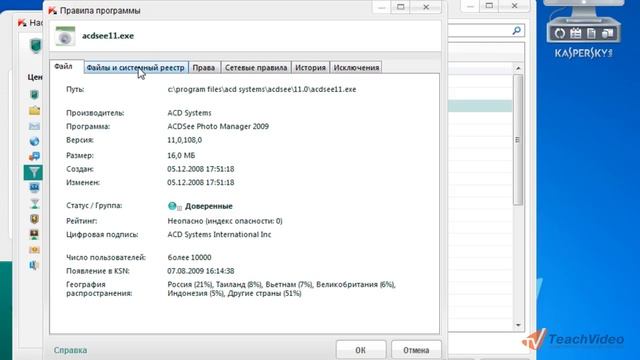Screen dimensions: 640x360
Task: Click scrollbar up arrow in rear window
Action: pos(518,68)
